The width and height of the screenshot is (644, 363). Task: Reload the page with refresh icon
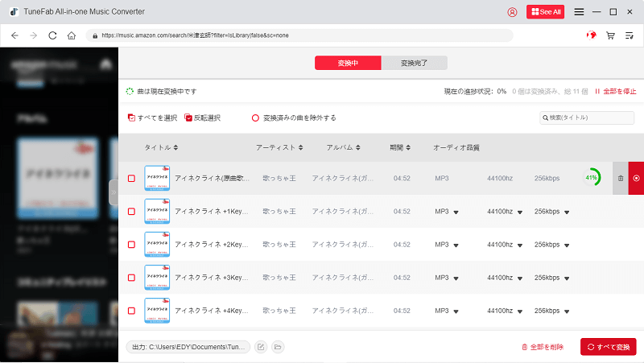click(53, 35)
